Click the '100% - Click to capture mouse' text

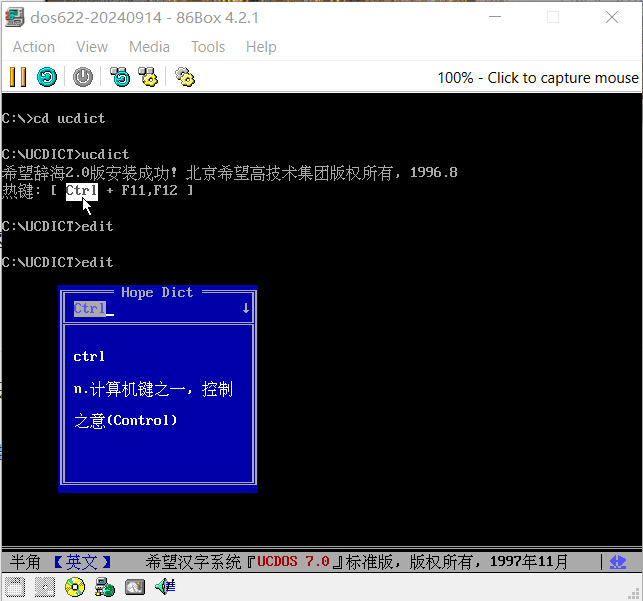(x=538, y=77)
